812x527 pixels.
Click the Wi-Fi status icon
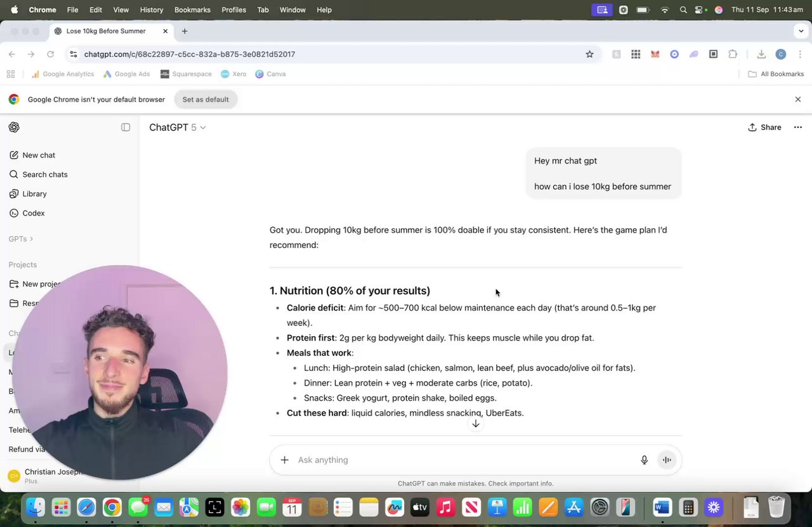point(665,10)
